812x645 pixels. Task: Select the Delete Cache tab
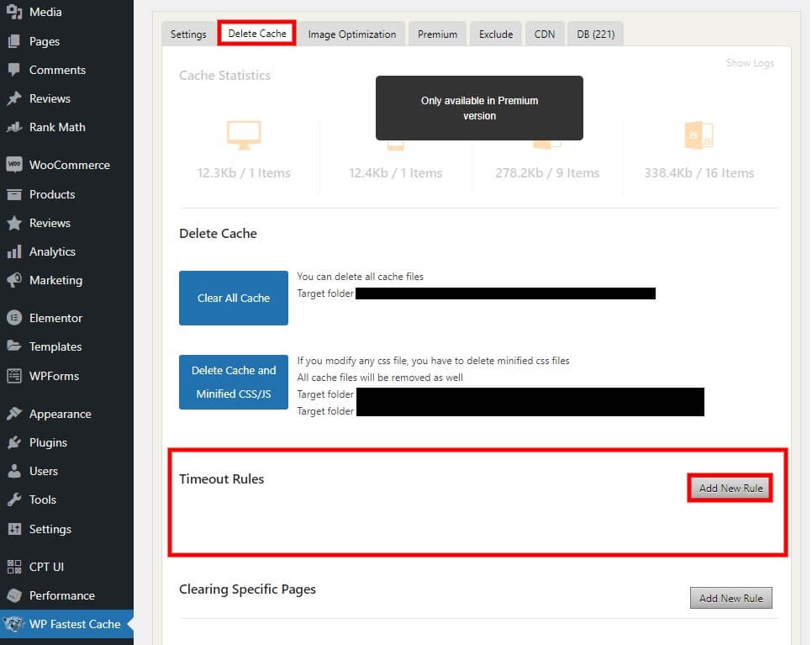click(257, 33)
